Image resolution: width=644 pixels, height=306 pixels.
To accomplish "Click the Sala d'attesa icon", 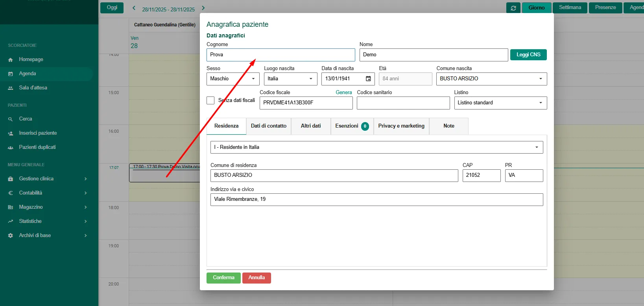I will pyautogui.click(x=11, y=88).
